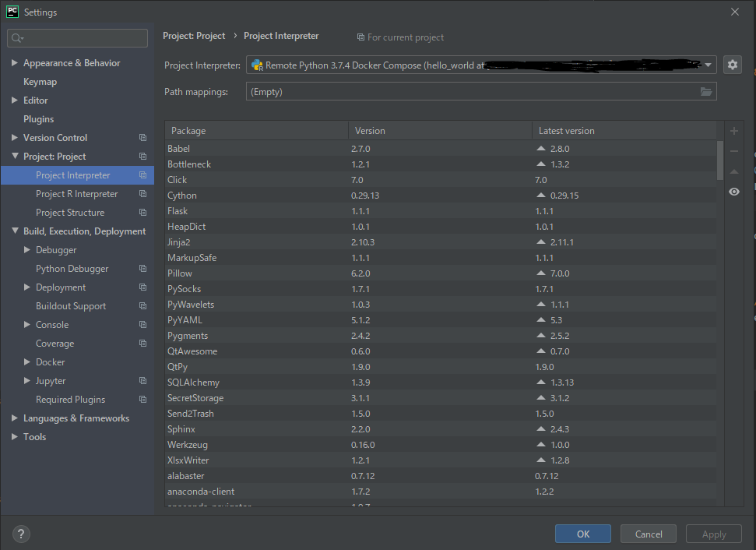The image size is (756, 550).
Task: Collapse the Project: Project section
Action: click(x=15, y=156)
